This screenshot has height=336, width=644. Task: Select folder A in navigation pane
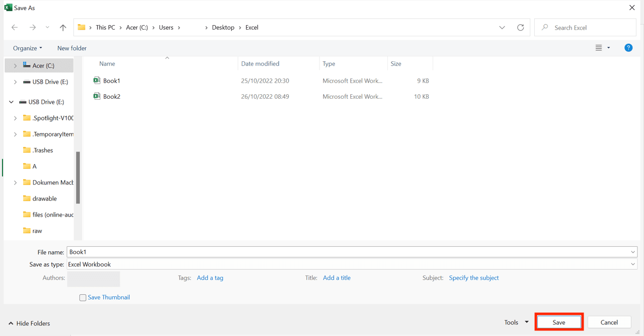pos(34,166)
